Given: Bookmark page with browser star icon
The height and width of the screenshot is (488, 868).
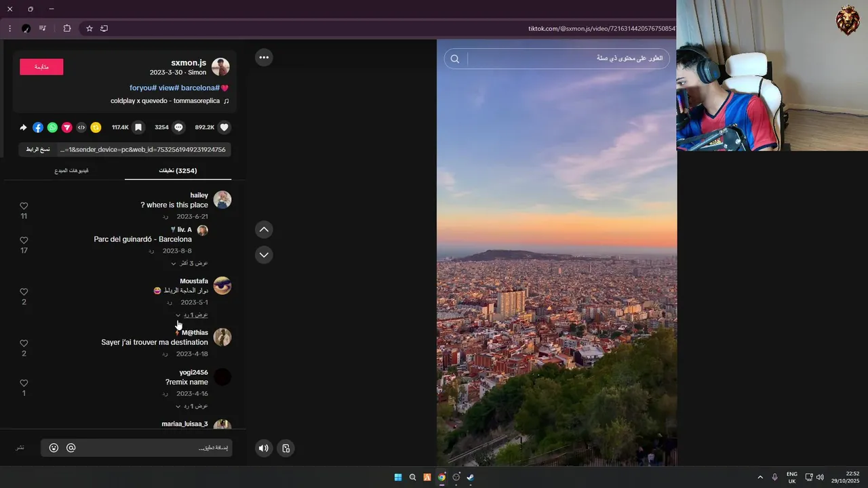Looking at the screenshot, I should (89, 28).
